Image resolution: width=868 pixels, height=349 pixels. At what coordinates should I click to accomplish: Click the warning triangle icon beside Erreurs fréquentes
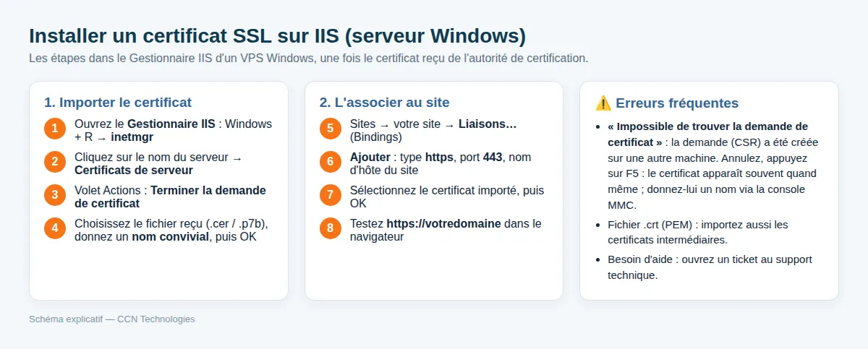tap(603, 103)
